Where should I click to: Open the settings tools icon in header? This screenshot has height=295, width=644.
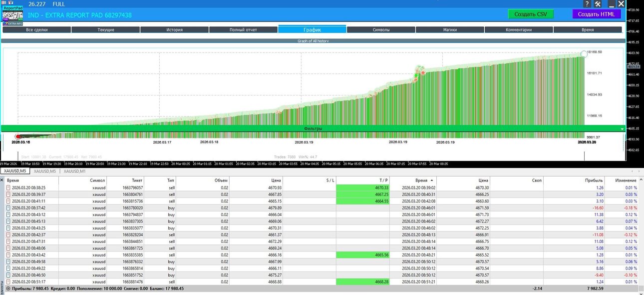pyautogui.click(x=598, y=4)
